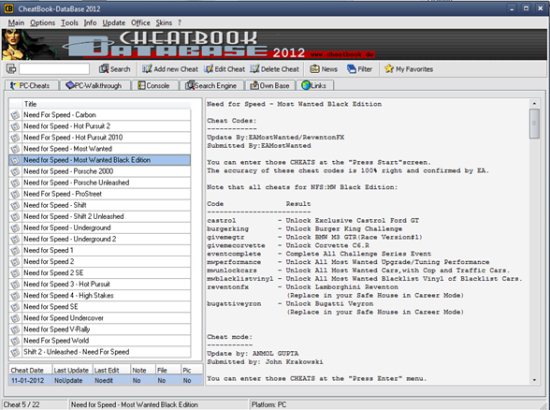Select Need for Speed V-Rally title
Image resolution: width=550 pixels, height=410 pixels.
pos(56,329)
